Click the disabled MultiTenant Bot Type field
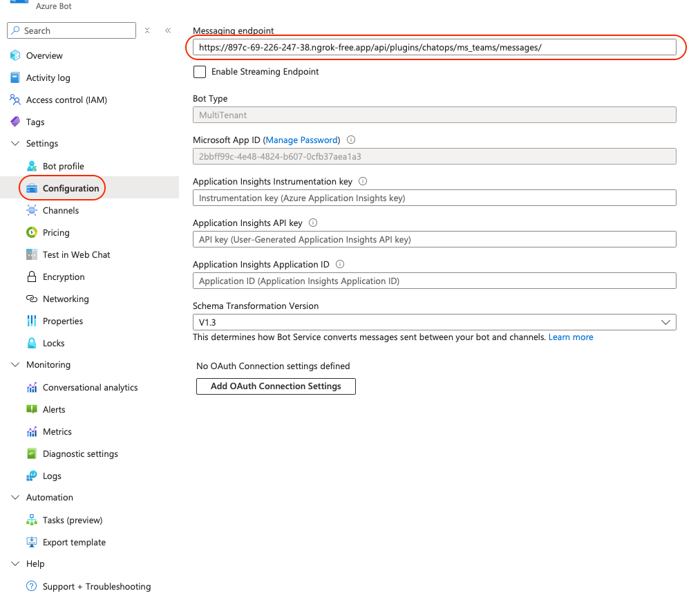 (x=435, y=115)
